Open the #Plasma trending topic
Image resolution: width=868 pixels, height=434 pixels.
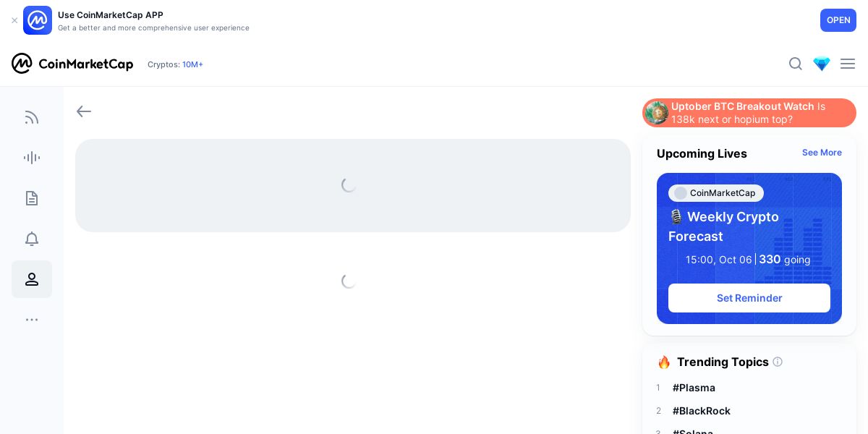(694, 388)
